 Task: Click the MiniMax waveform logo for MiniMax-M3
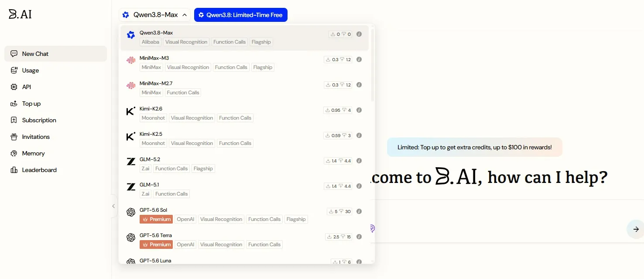click(131, 60)
